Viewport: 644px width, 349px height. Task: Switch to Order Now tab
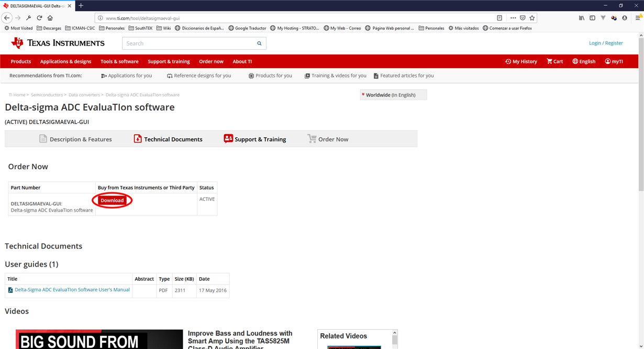point(328,139)
